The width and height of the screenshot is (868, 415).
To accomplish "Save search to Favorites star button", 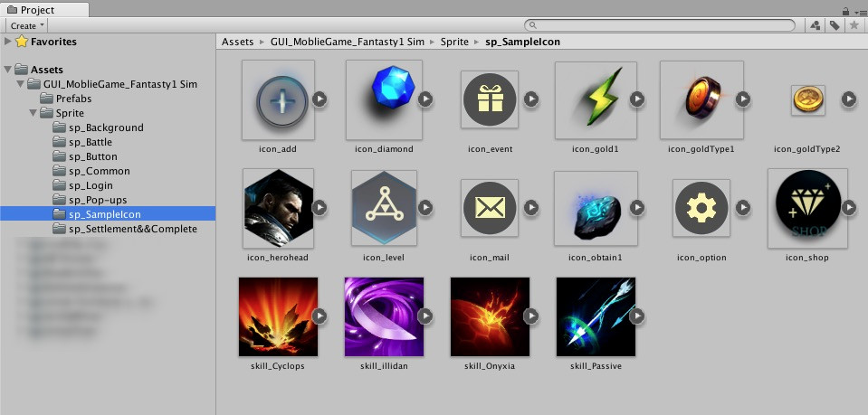I will (x=853, y=25).
